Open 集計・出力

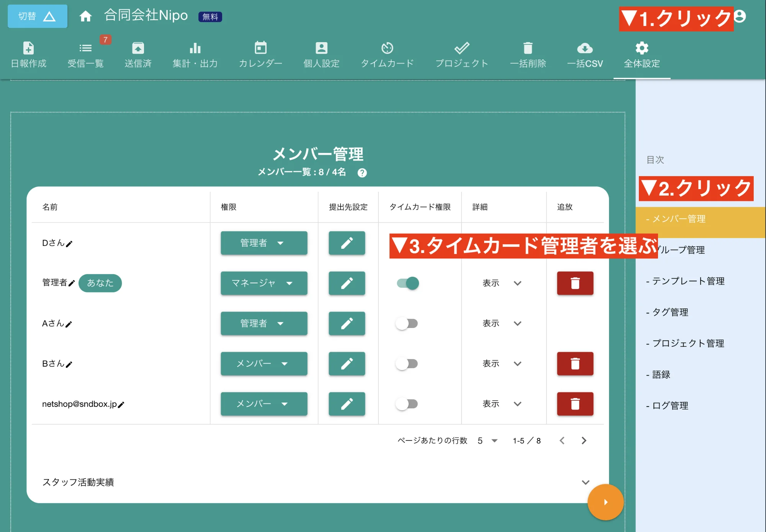tap(195, 54)
